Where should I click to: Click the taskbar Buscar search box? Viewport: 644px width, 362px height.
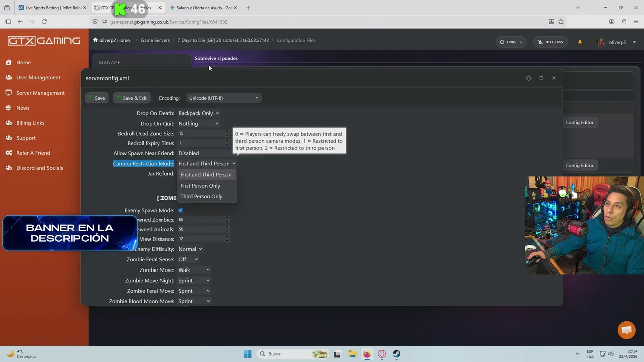tap(294, 354)
